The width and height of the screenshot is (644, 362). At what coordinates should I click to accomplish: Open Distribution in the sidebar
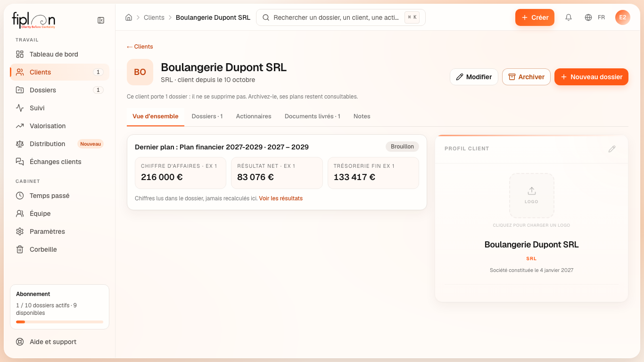click(x=59, y=144)
